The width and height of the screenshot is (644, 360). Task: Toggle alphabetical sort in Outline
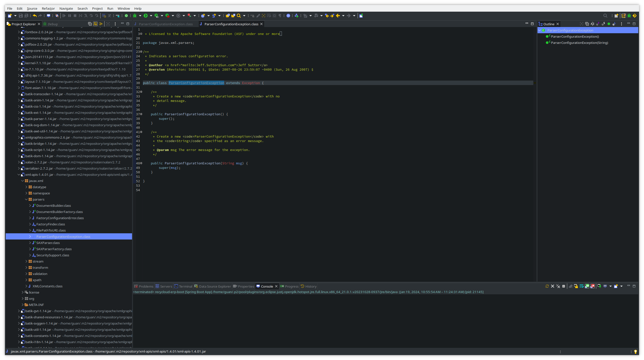(x=592, y=24)
